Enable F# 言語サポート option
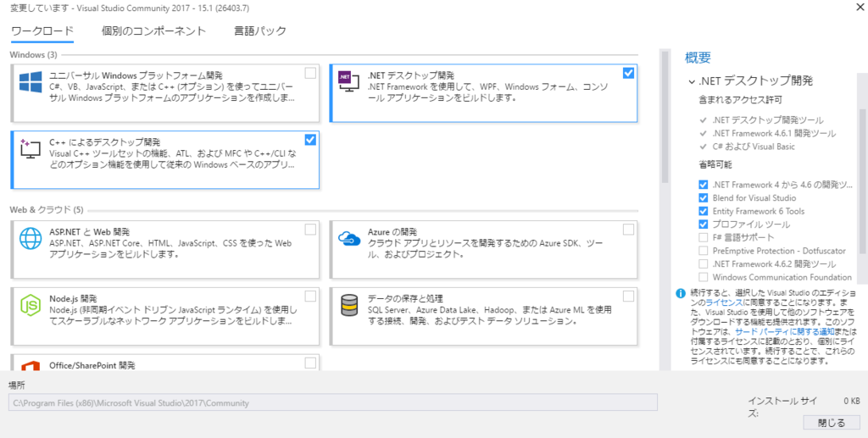868x438 pixels. [x=703, y=238]
